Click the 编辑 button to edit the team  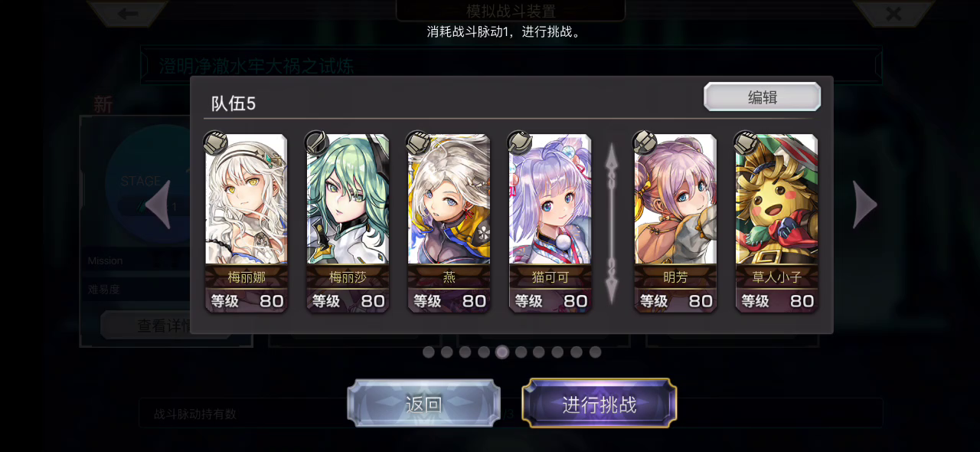click(763, 97)
